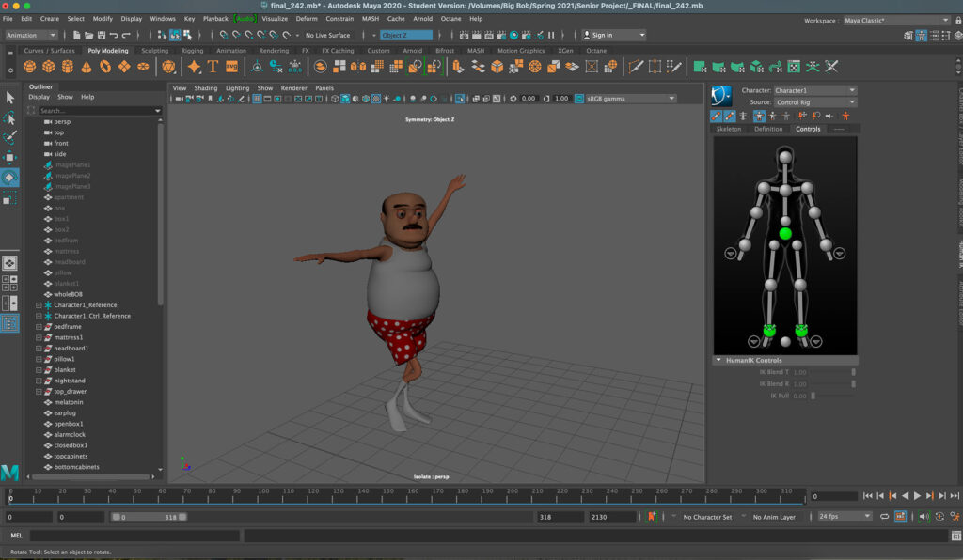Select the hips effector on the HumanIK figure

click(785, 233)
